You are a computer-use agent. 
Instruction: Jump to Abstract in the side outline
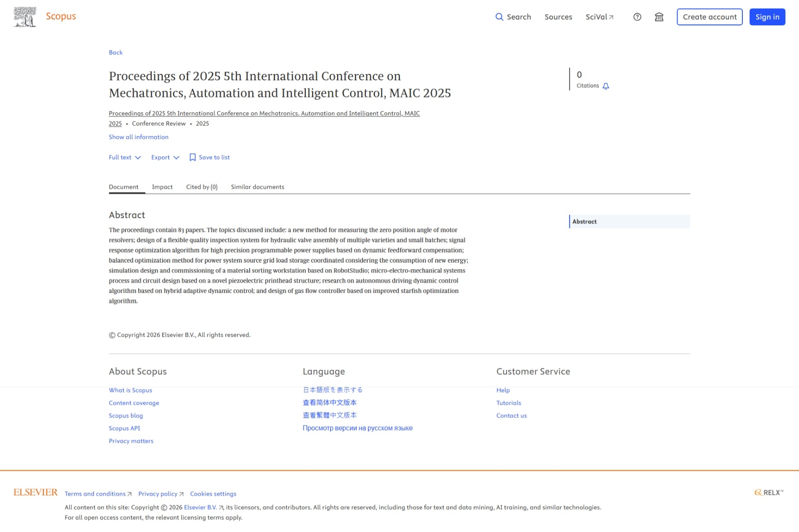coord(630,222)
